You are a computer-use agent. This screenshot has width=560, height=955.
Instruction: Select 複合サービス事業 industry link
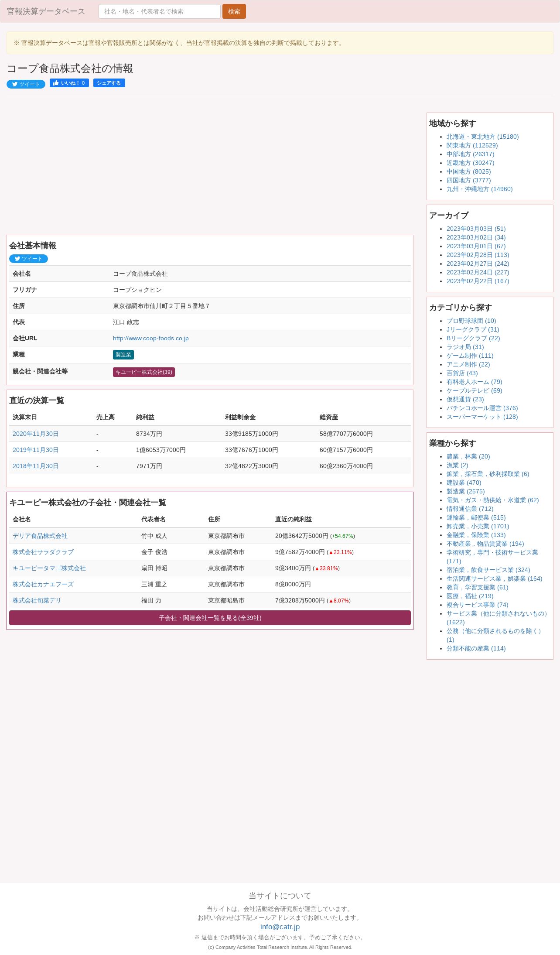click(478, 605)
